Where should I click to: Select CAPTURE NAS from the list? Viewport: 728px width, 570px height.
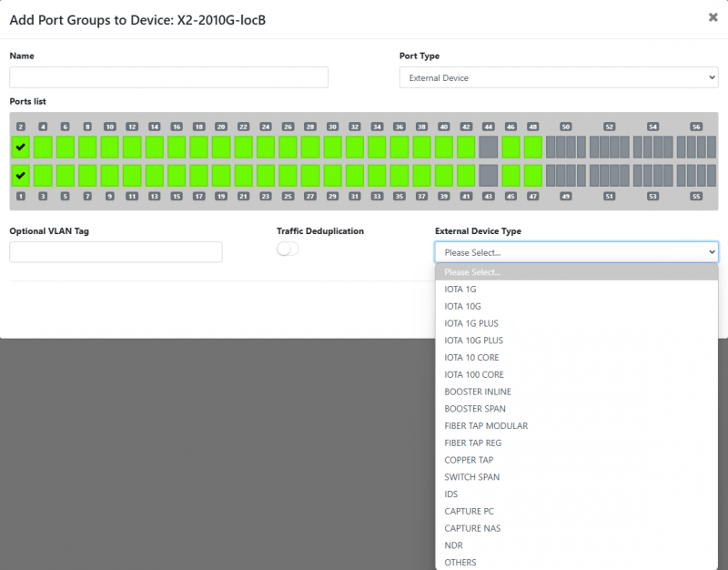472,528
